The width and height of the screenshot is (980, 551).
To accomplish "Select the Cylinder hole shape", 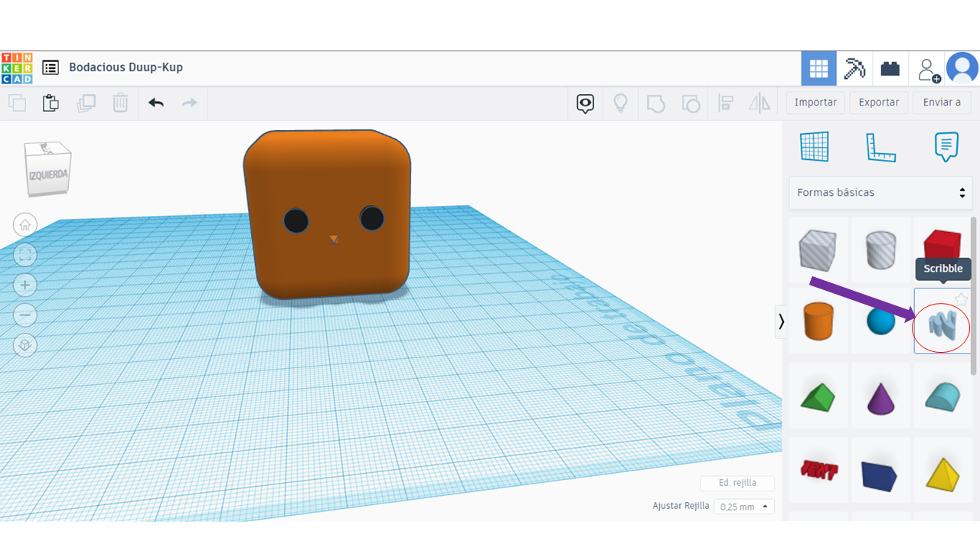I will point(880,250).
